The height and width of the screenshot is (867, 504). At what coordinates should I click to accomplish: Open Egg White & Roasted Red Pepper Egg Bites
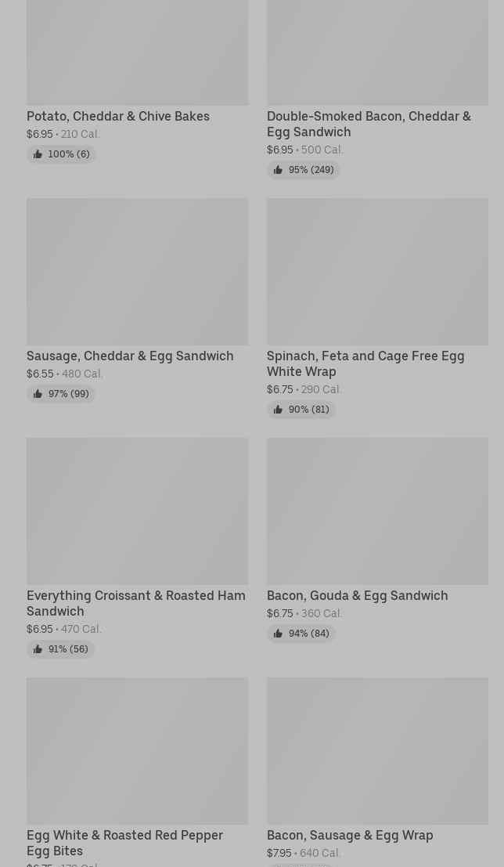point(125,843)
